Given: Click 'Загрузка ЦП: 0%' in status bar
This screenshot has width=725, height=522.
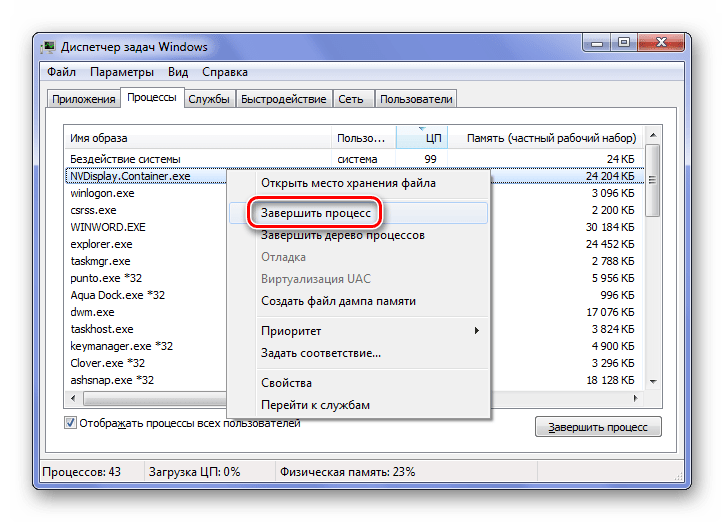Looking at the screenshot, I should [195, 472].
